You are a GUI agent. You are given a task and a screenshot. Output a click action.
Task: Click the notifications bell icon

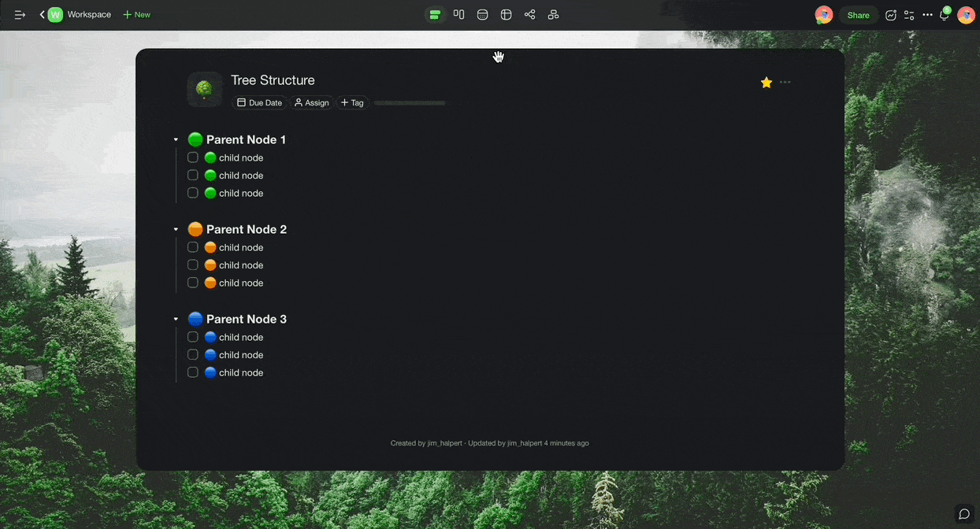point(944,15)
